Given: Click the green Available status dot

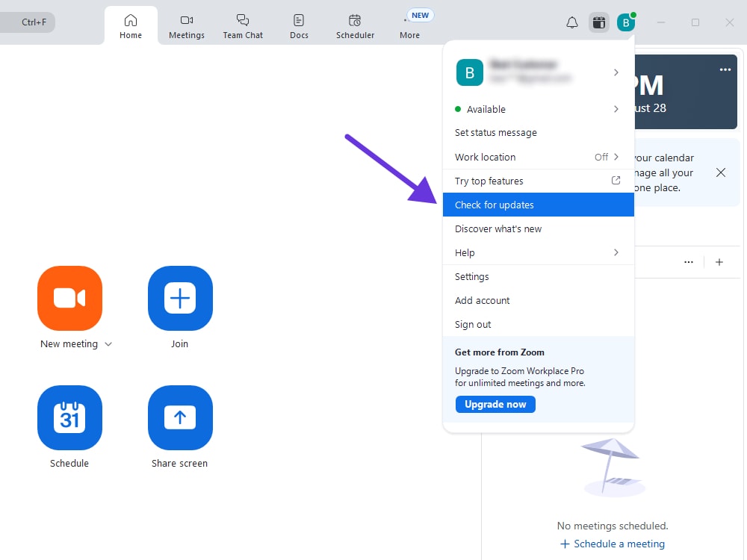Looking at the screenshot, I should pos(458,109).
